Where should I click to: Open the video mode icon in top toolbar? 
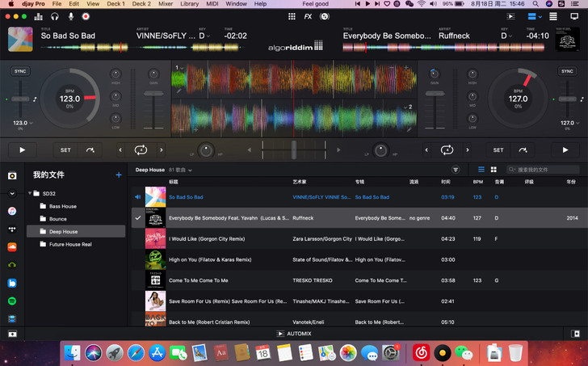(510, 16)
